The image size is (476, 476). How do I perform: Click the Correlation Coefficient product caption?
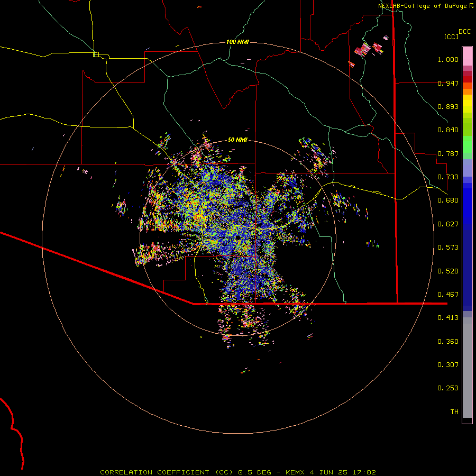(238, 472)
